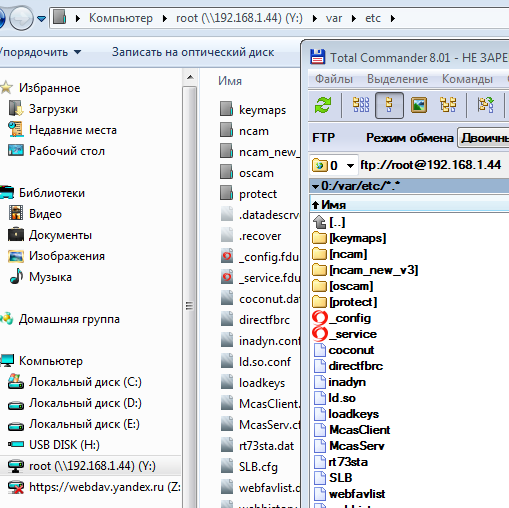Click var segment in Explorer address bar
Screen dimensions: 509x508
tap(334, 18)
